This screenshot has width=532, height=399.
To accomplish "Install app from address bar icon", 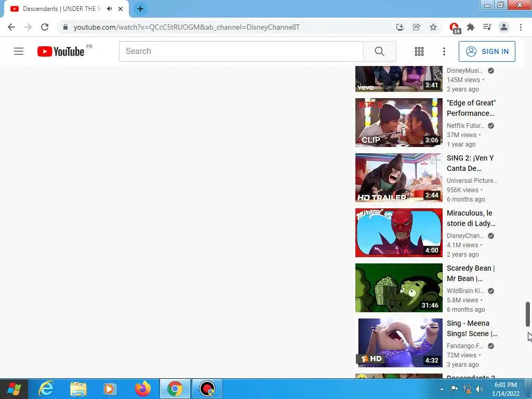I will (x=400, y=27).
